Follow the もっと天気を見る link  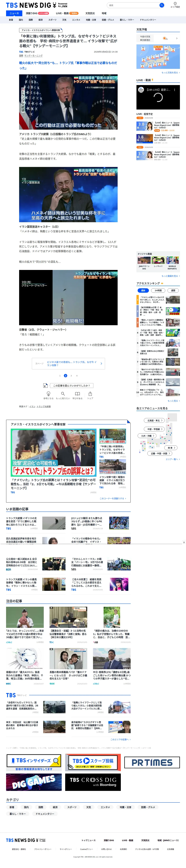click(170, 72)
